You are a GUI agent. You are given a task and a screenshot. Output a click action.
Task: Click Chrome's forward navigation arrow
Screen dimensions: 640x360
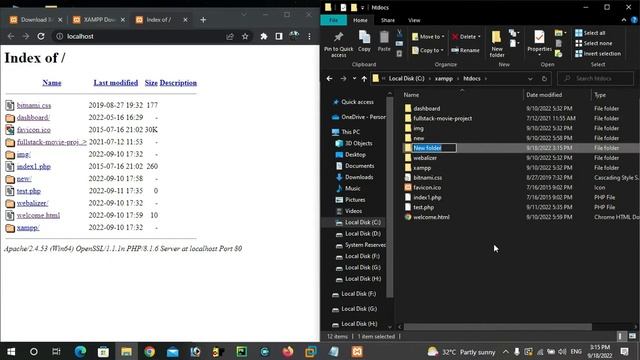[26, 36]
